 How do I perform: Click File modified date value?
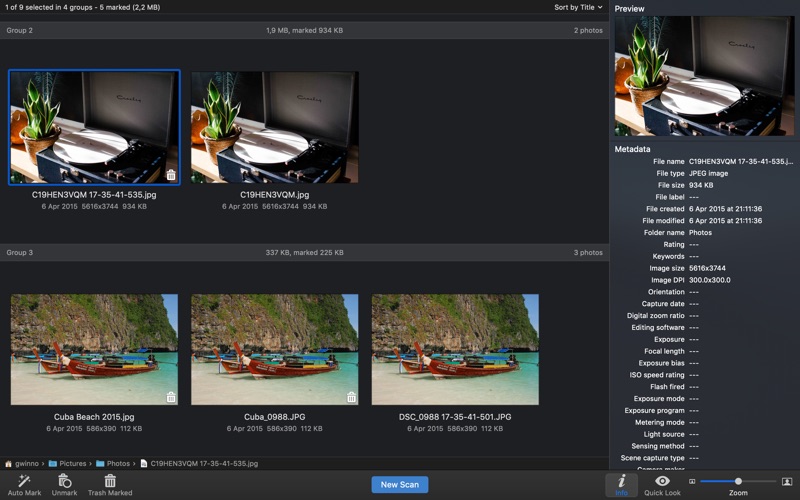click(726, 220)
